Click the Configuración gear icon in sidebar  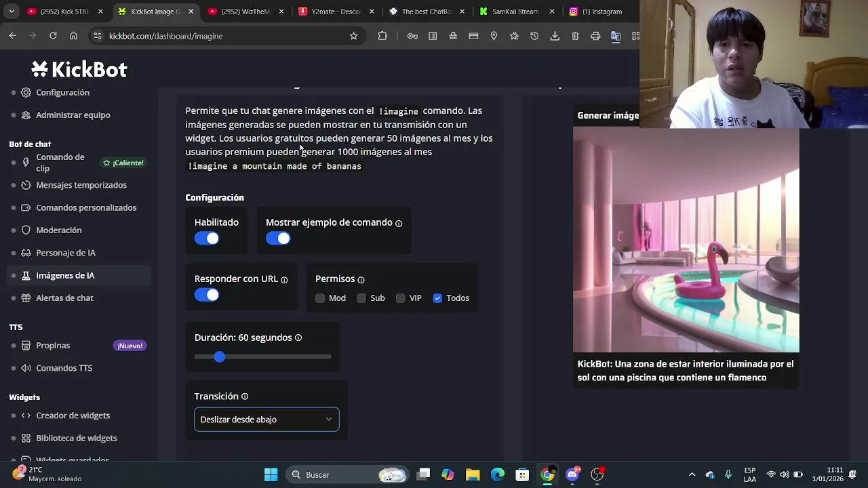26,92
